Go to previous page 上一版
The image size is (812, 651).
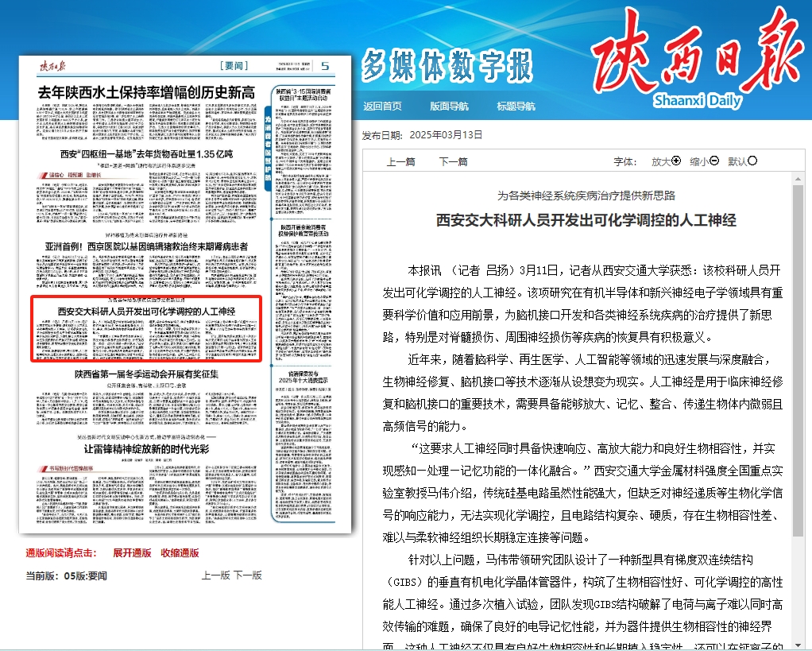215,575
